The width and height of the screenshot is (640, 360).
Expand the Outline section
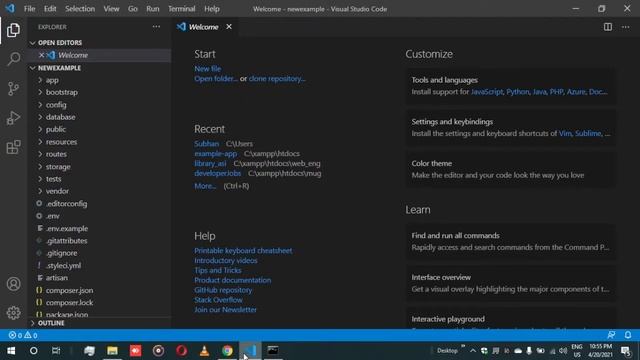click(x=33, y=323)
